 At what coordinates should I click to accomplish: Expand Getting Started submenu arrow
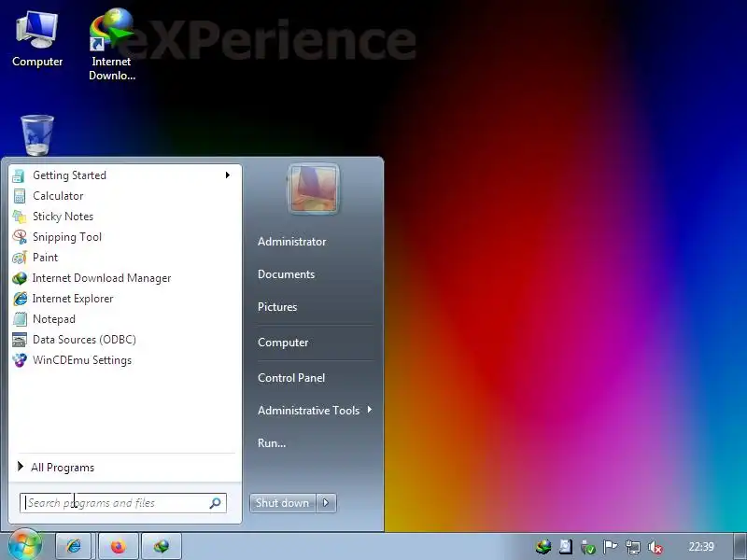point(228,175)
